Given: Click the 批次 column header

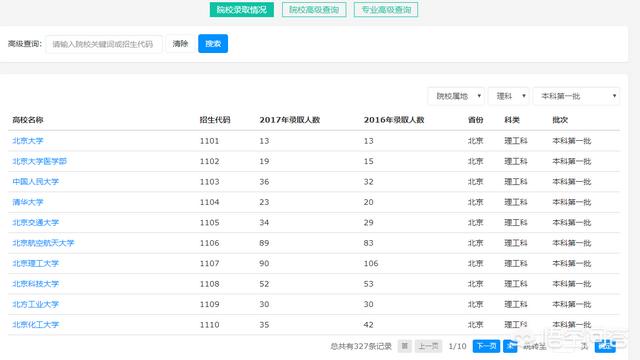Looking at the screenshot, I should (x=560, y=120).
